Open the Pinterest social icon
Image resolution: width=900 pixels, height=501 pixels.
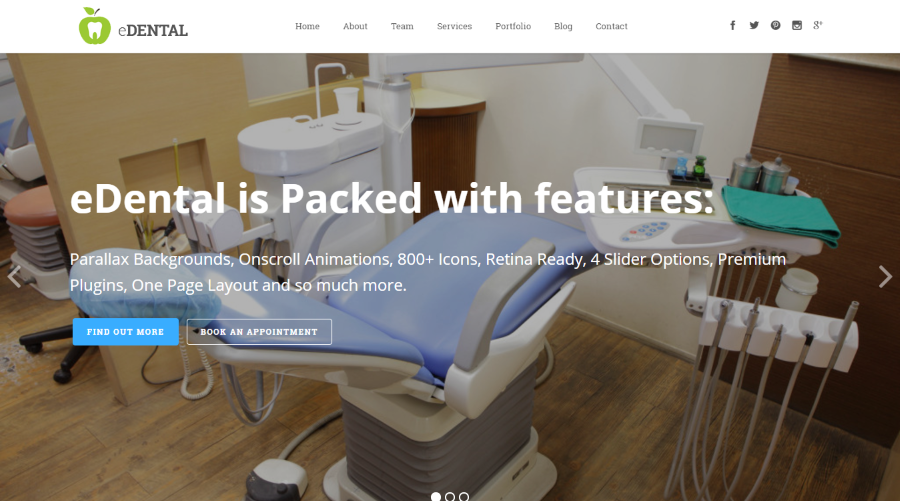pyautogui.click(x=775, y=25)
